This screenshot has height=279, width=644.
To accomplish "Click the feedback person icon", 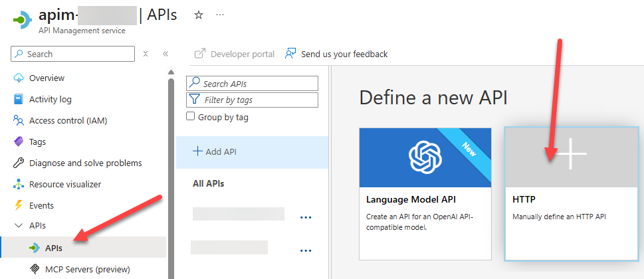I will [x=290, y=54].
